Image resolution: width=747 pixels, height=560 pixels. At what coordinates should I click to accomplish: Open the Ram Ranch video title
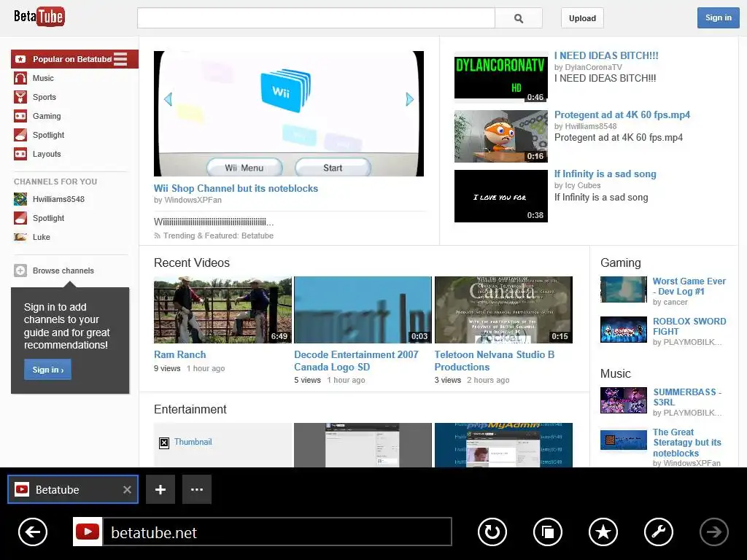pos(179,354)
